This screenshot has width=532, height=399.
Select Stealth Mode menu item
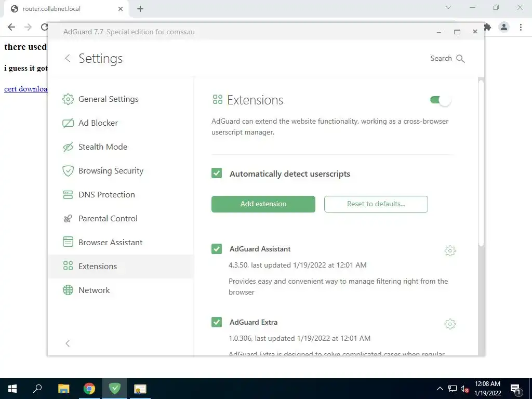pos(121,147)
